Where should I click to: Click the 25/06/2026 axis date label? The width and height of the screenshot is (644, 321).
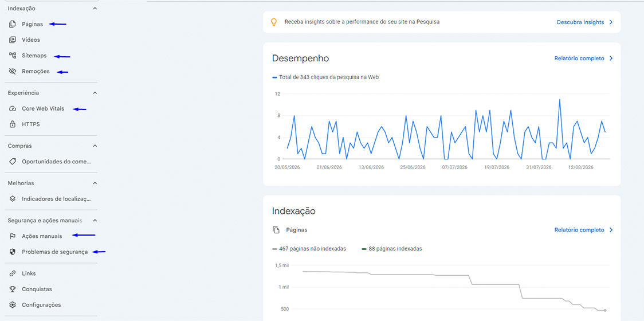pyautogui.click(x=413, y=168)
